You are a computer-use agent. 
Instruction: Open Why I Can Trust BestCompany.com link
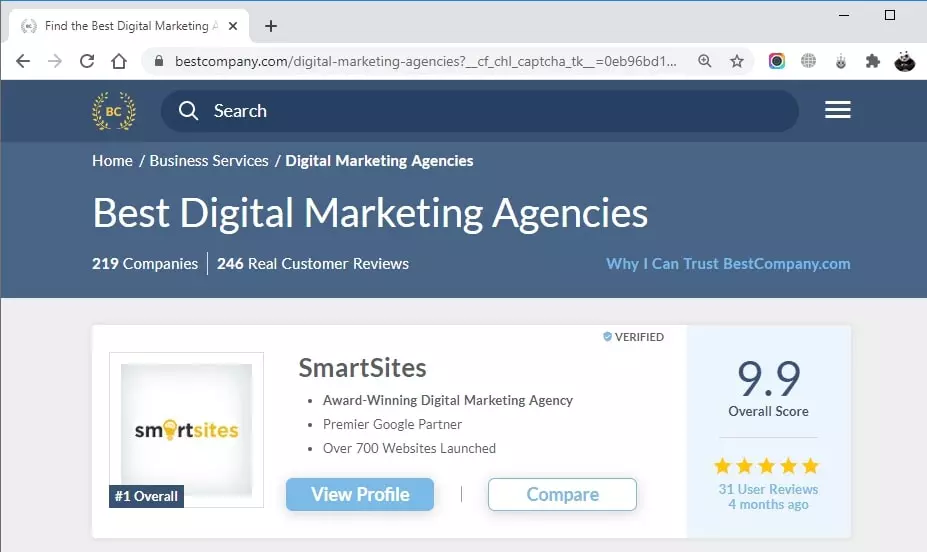pyautogui.click(x=728, y=264)
